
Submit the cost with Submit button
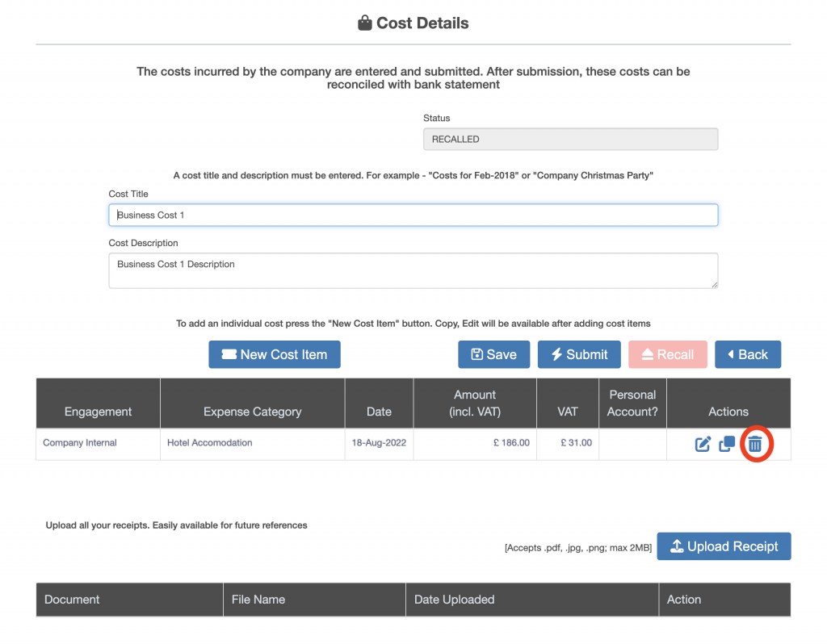579,354
